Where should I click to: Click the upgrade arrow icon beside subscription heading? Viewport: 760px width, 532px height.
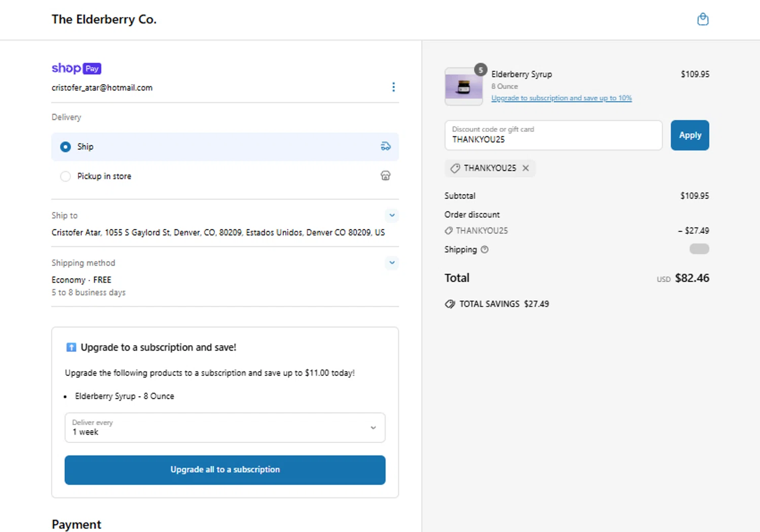(x=71, y=347)
